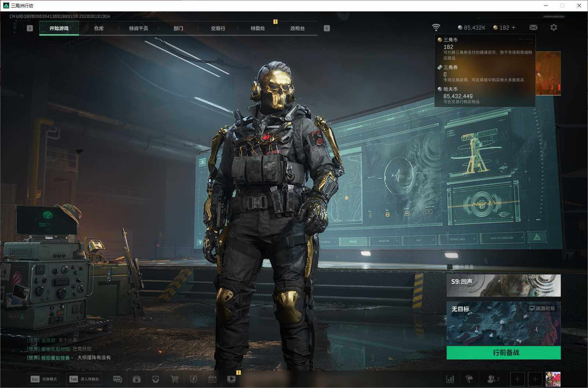Click the diamond-heart badge icon
This screenshot has width=588, height=388.
point(156,379)
